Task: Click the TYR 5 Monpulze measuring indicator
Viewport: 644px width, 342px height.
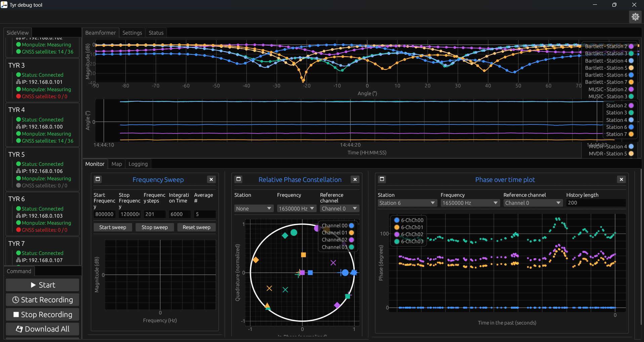Action: [18, 179]
